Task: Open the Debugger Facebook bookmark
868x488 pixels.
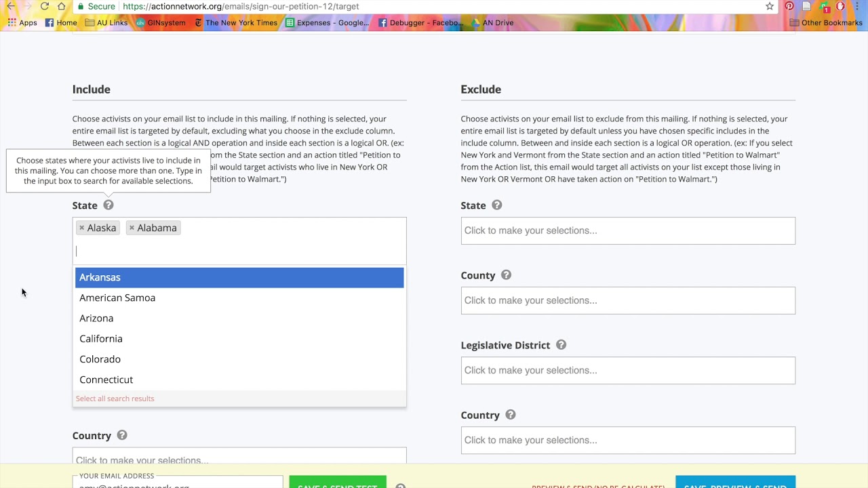Action: (x=421, y=22)
